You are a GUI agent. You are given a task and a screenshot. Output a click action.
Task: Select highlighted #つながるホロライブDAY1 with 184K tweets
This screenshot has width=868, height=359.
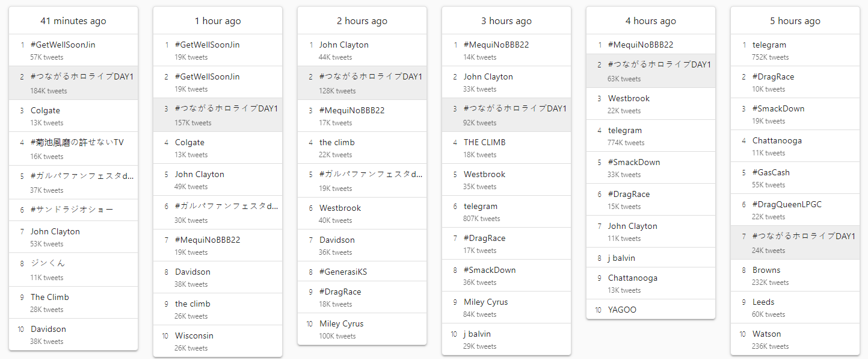73,83
